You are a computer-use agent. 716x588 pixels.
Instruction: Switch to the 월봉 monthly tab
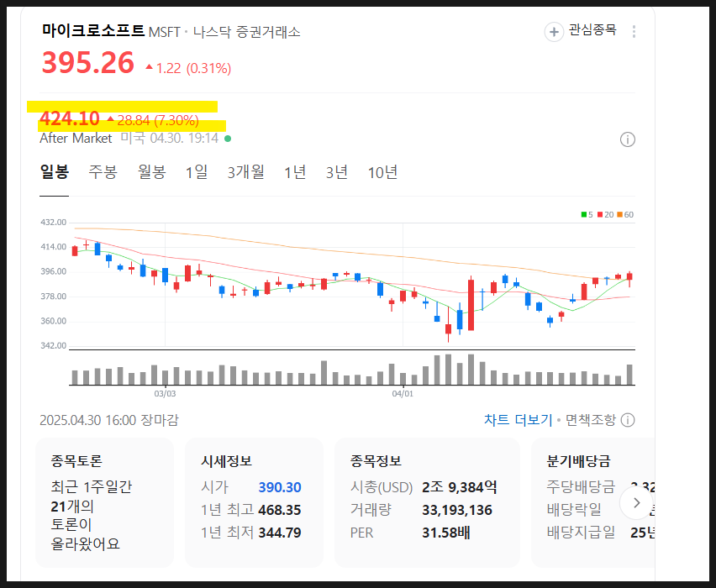(151, 172)
